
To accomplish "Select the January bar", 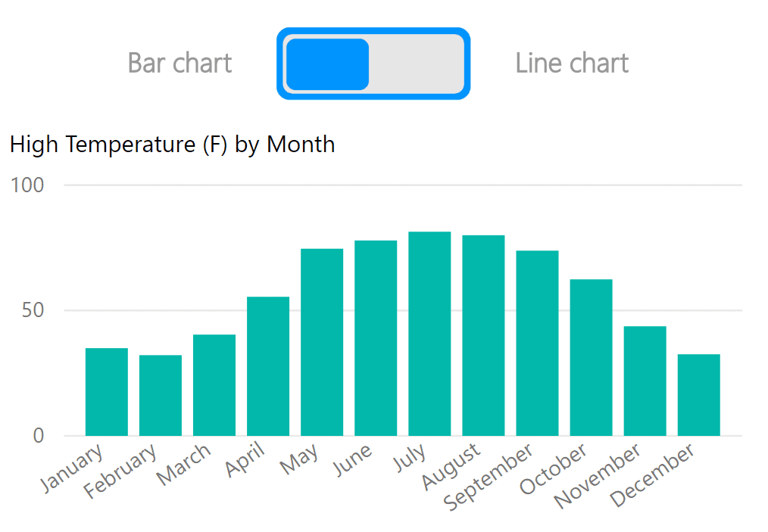I will pyautogui.click(x=107, y=391).
